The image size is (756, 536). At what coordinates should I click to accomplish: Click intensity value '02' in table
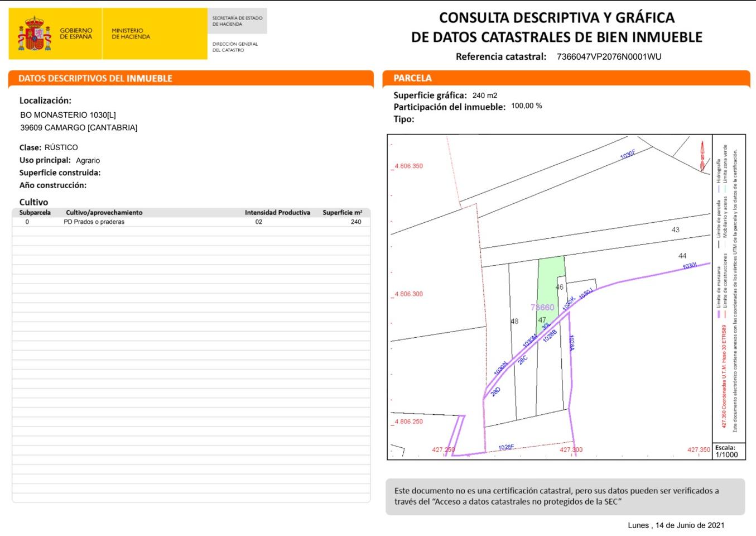[x=259, y=222]
